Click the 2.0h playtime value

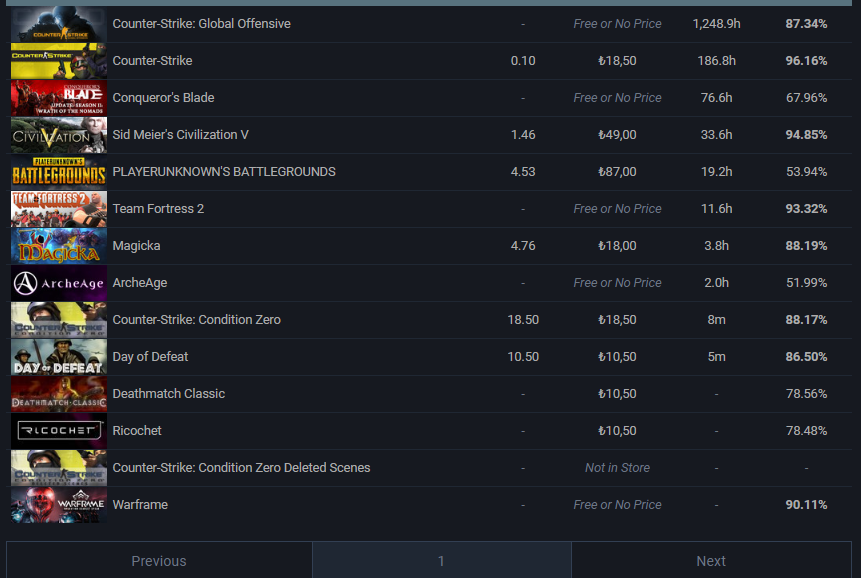pos(717,283)
